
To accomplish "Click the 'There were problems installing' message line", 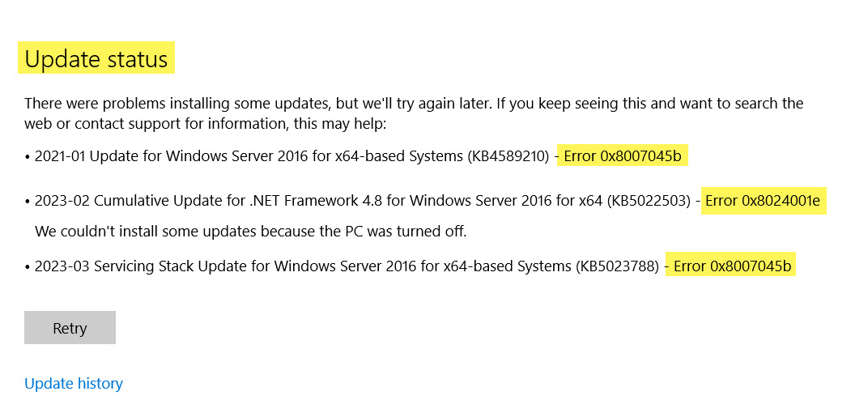I will pos(413,103).
